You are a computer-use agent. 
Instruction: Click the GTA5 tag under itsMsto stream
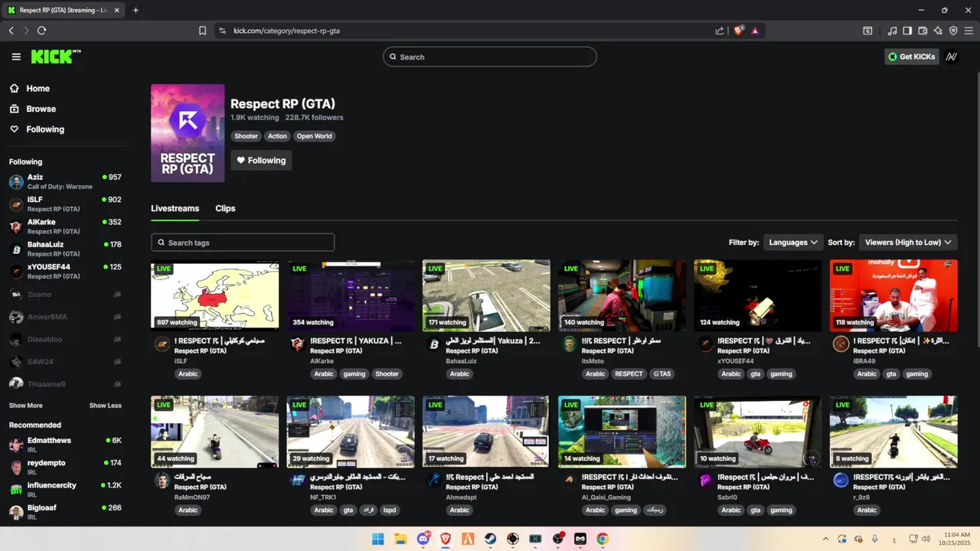pyautogui.click(x=662, y=374)
